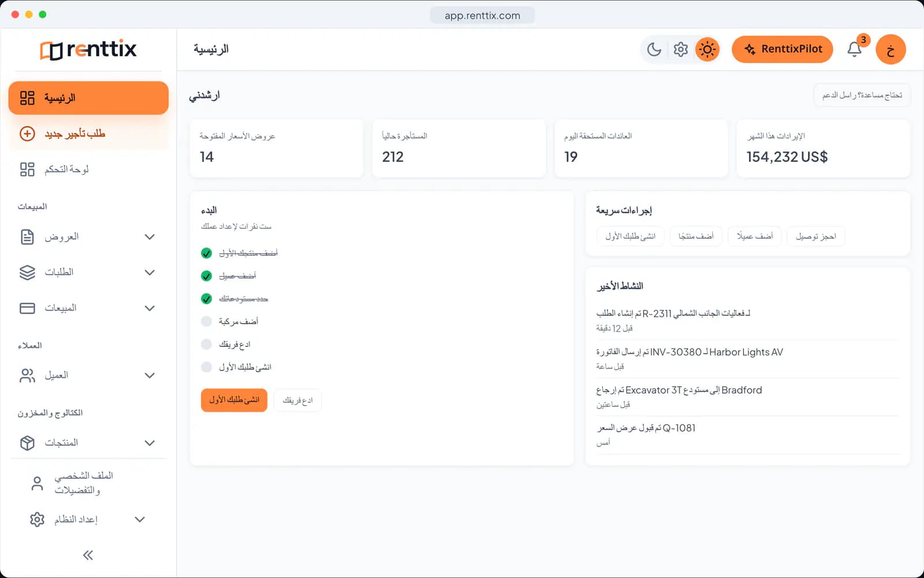924x578 pixels.
Task: Click the المنتجات box icon in sidebar
Action: tap(27, 443)
